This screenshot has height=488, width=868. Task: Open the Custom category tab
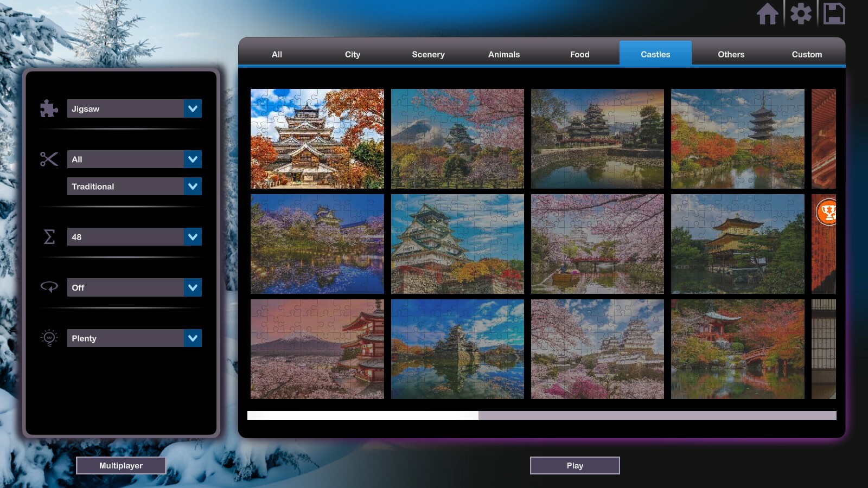tap(807, 54)
